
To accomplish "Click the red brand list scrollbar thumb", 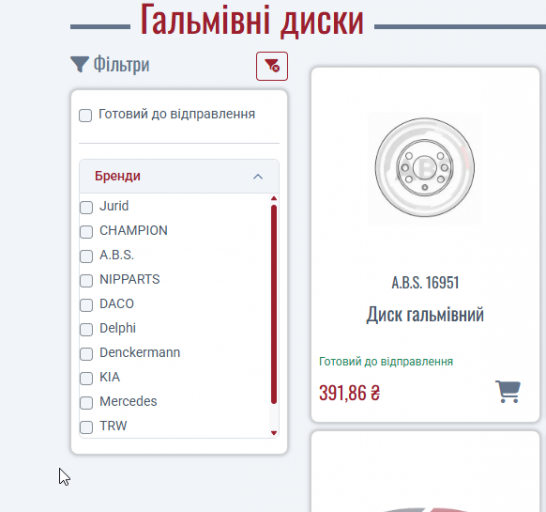I will click(x=274, y=304).
